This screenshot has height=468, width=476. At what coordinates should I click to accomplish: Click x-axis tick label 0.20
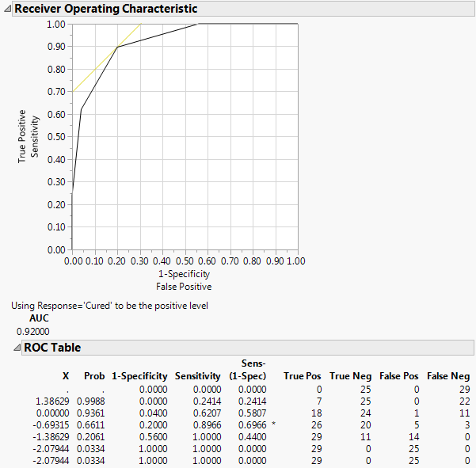point(117,261)
